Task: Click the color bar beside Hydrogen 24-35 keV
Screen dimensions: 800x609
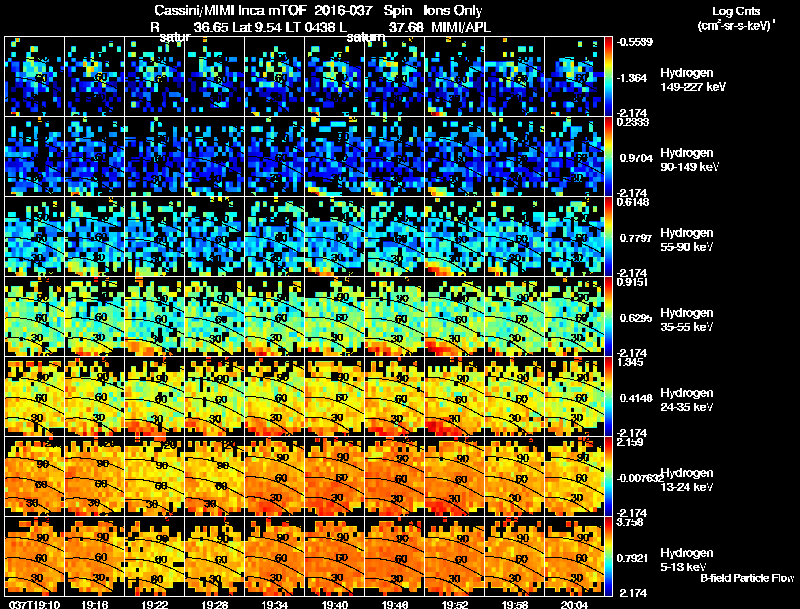Action: coord(608,397)
